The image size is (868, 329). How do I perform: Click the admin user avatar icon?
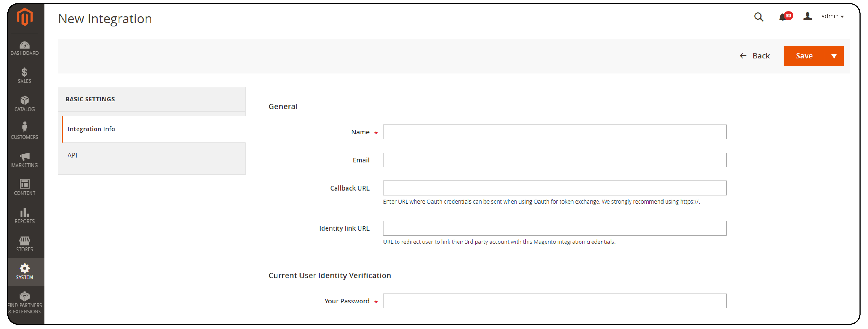point(807,16)
